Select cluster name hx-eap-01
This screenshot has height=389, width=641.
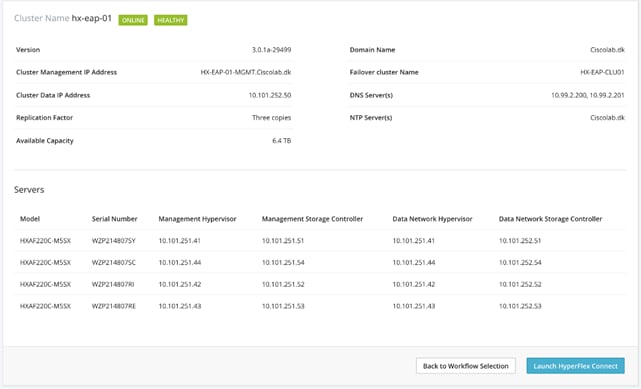(x=92, y=18)
